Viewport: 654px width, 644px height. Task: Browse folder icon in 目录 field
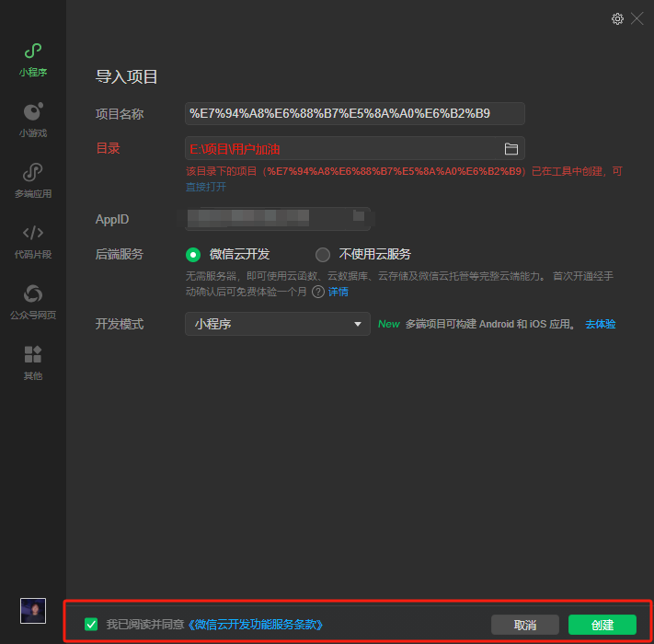(511, 149)
